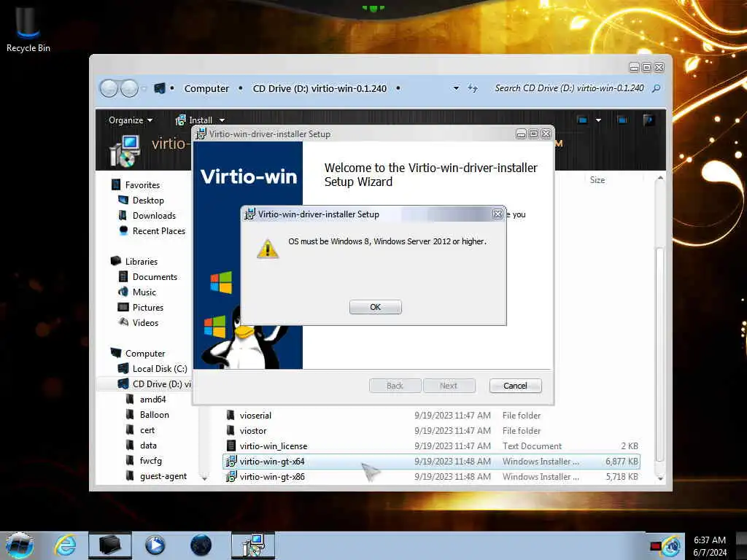Select Favorites in the navigation pane

(x=142, y=184)
